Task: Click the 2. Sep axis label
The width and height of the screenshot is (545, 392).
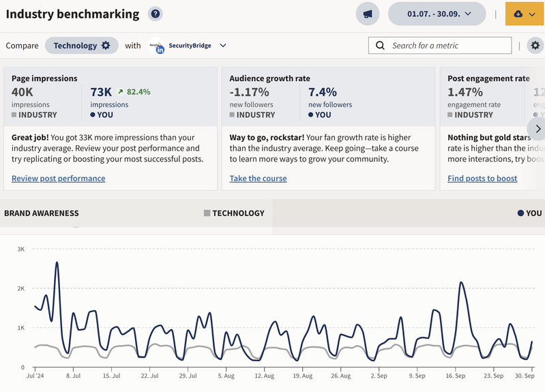Action: pyautogui.click(x=379, y=376)
